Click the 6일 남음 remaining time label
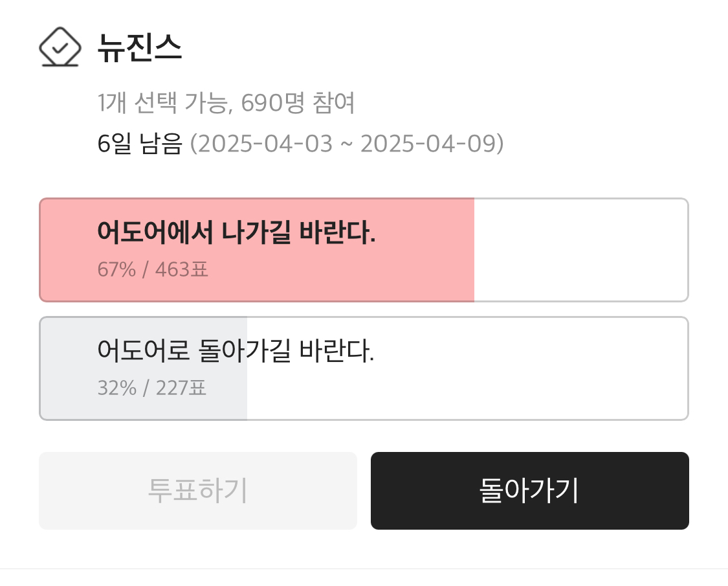This screenshot has height=586, width=728. [140, 144]
